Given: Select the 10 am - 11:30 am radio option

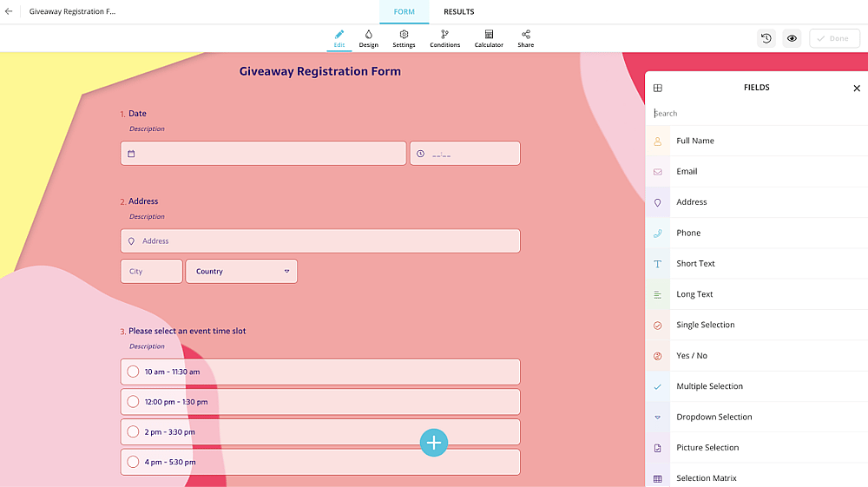Looking at the screenshot, I should pos(320,372).
